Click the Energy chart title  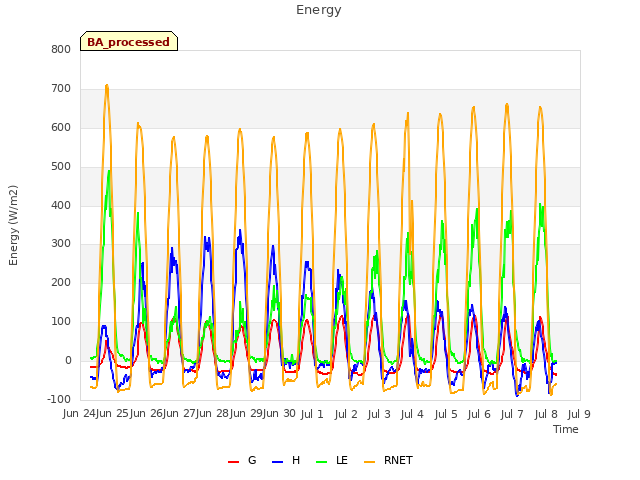[x=319, y=10]
